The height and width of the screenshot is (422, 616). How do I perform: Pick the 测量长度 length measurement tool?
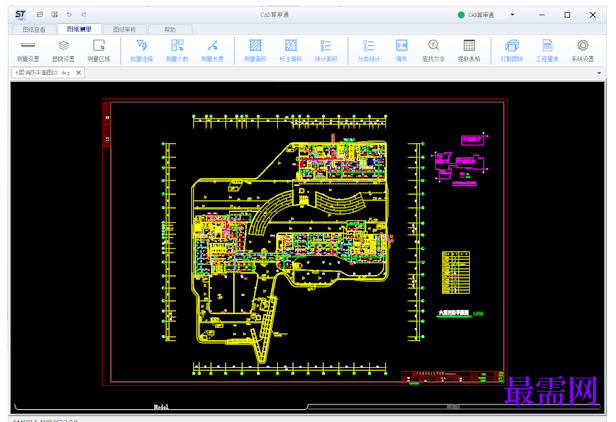pos(213,51)
